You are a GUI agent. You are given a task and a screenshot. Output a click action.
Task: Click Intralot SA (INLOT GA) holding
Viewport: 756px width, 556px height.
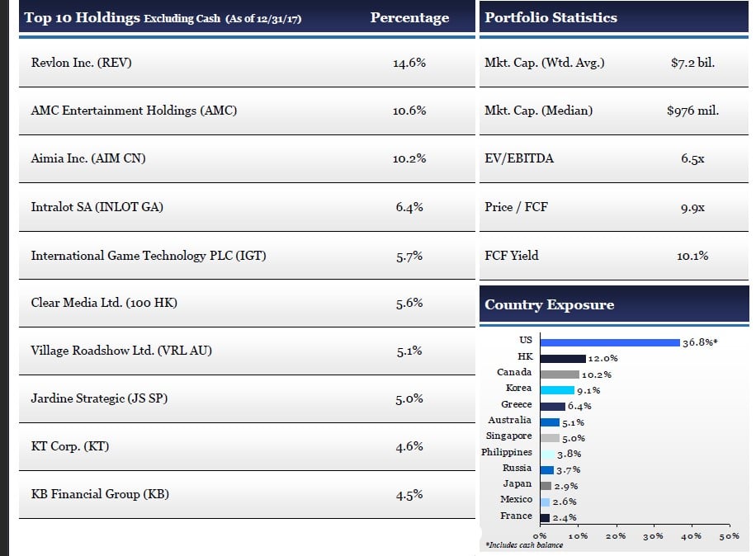tap(97, 207)
